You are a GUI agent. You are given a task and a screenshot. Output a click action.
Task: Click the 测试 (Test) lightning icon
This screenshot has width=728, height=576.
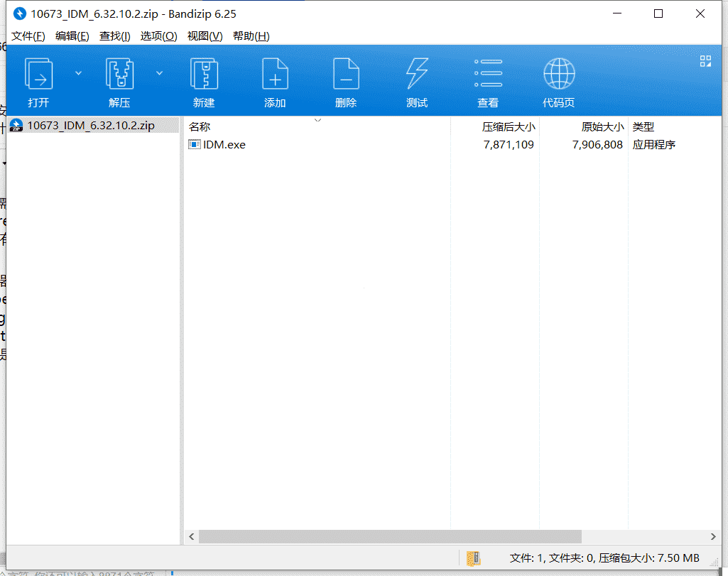[x=417, y=74]
